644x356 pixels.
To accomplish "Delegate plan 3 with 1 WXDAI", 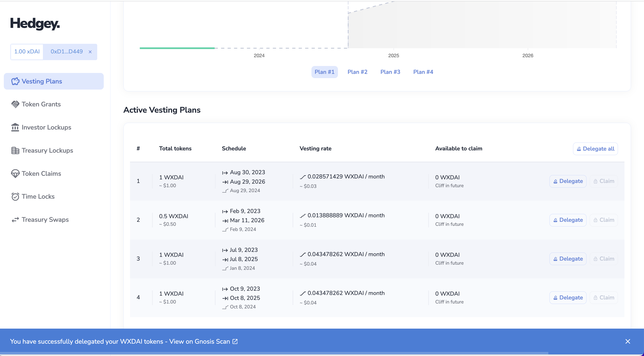I will pyautogui.click(x=568, y=259).
